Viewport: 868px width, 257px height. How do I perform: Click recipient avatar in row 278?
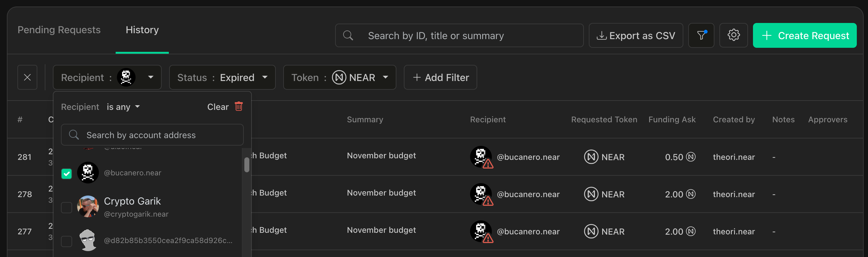(x=481, y=194)
